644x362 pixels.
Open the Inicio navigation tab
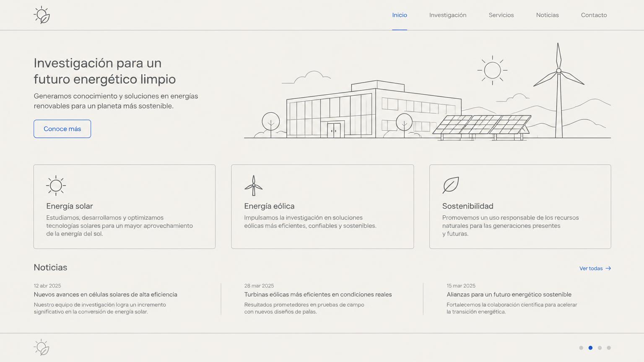pyautogui.click(x=400, y=15)
